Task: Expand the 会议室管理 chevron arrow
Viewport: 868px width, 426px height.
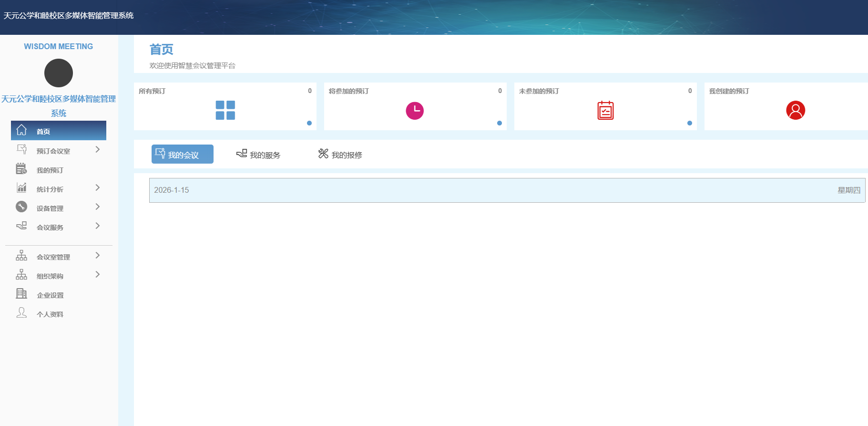Action: (98, 255)
